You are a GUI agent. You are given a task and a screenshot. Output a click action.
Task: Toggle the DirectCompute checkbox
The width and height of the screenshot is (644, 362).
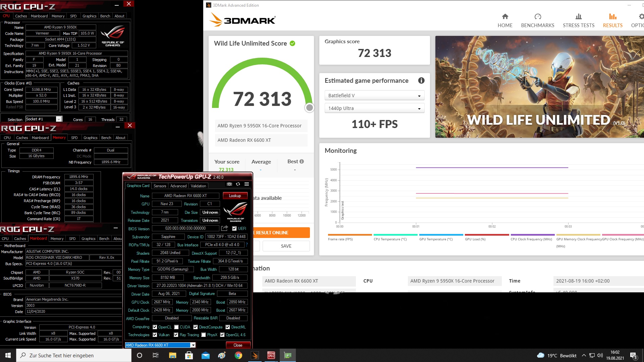tap(195, 327)
